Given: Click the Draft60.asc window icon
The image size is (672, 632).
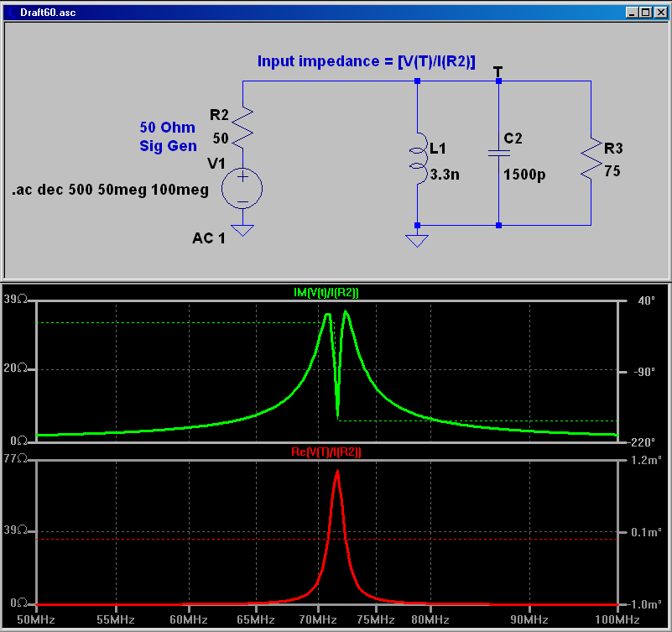Looking at the screenshot, I should [x=11, y=13].
